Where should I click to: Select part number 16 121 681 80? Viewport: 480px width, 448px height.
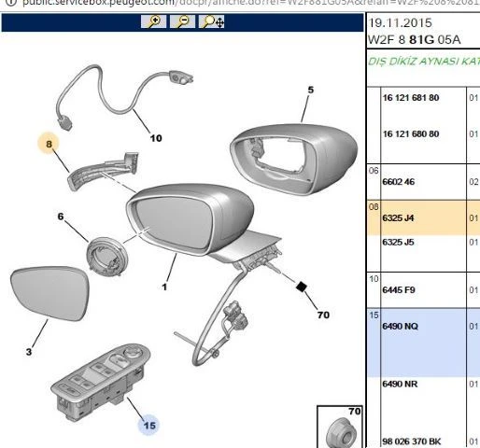point(411,98)
